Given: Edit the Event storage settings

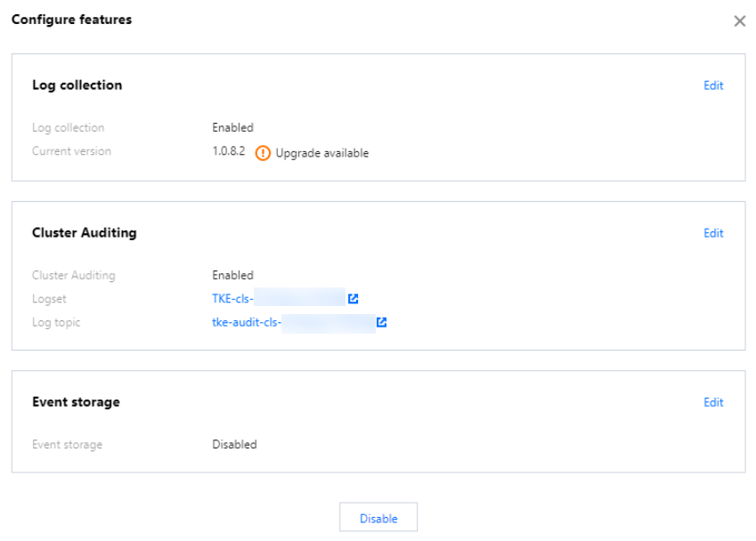Looking at the screenshot, I should coord(713,402).
